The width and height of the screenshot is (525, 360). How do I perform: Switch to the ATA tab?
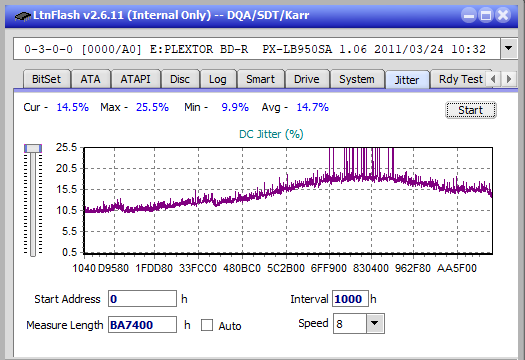coord(90,79)
